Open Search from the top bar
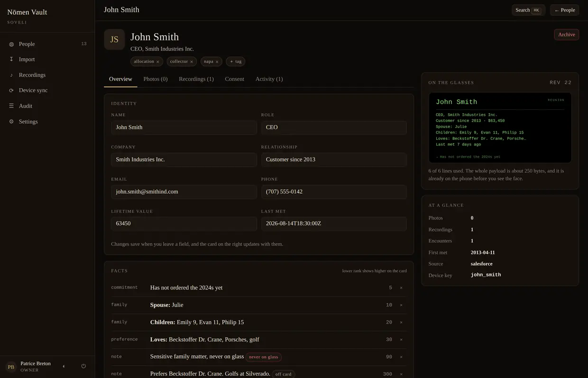Screen dimensions: 588x378 528,10
